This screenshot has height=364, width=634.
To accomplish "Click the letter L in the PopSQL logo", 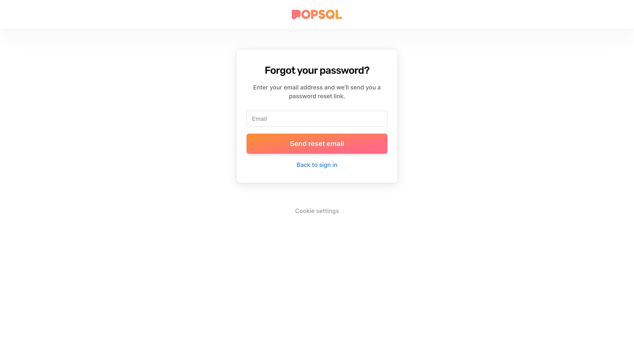I will [339, 15].
